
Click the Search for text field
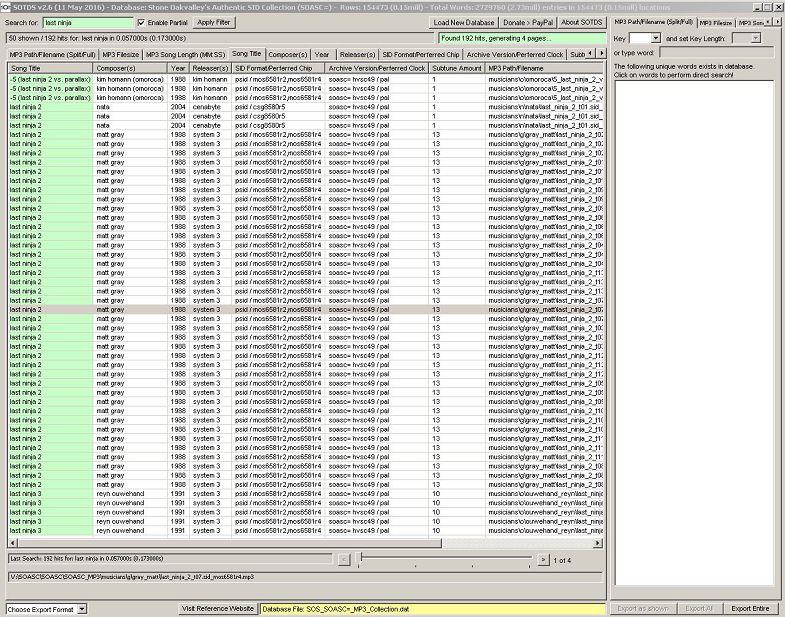[88, 22]
